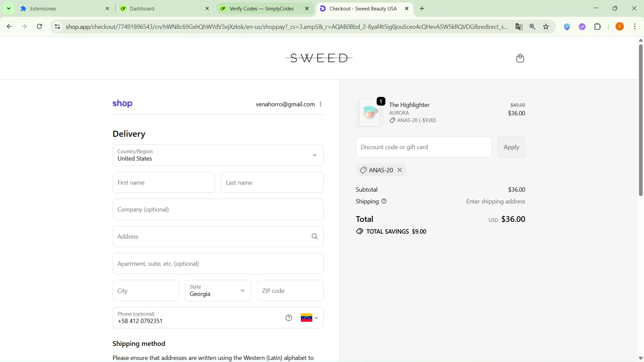
Task: Click the Delivery heading
Action: click(x=129, y=134)
